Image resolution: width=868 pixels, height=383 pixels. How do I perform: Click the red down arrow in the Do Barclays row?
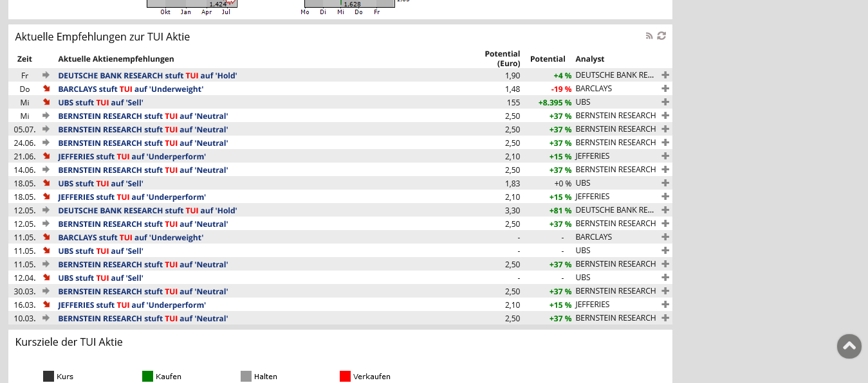[46, 89]
